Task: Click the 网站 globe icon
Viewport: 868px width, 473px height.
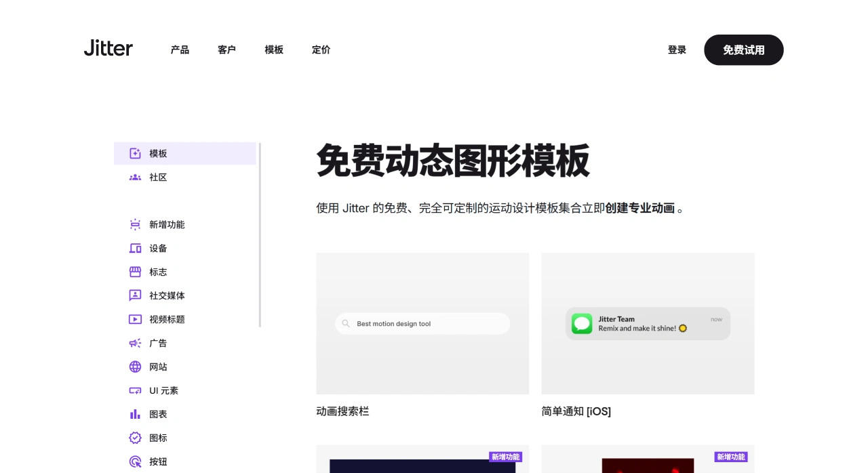Action: (x=135, y=367)
